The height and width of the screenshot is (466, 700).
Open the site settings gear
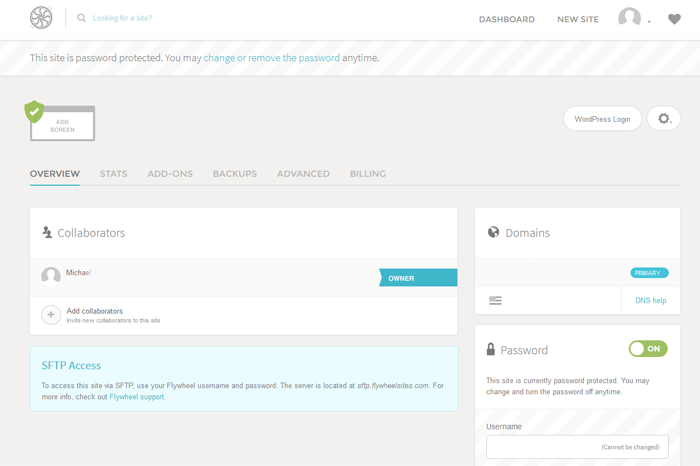click(664, 118)
